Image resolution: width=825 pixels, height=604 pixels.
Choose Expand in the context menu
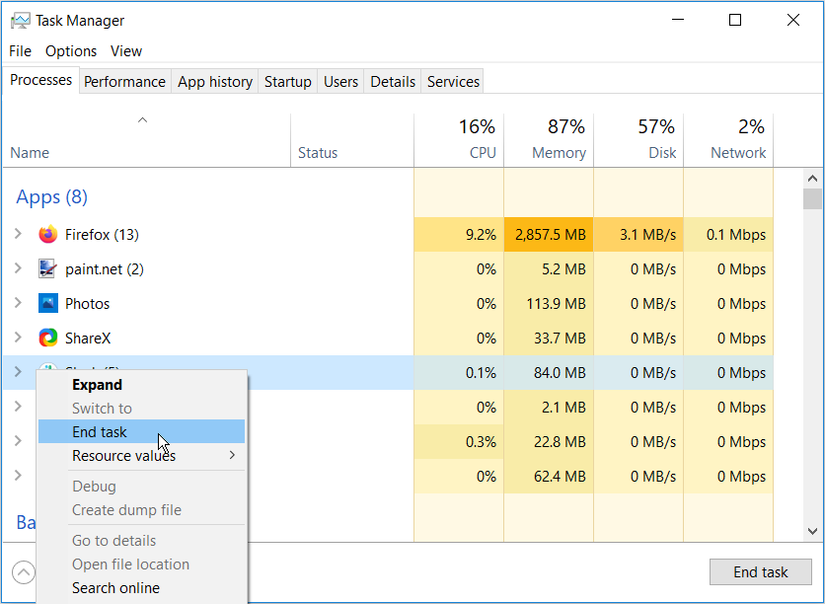(142, 385)
